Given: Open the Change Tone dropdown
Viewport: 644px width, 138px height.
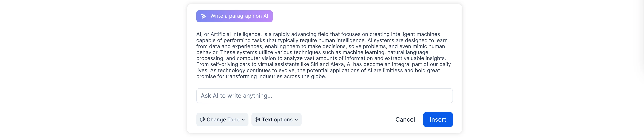Looking at the screenshot, I should 222,119.
